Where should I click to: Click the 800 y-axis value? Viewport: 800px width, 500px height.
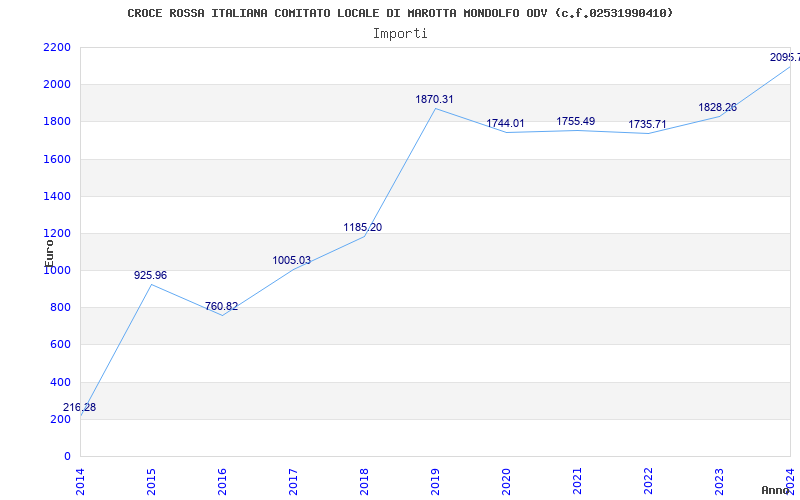(61, 308)
